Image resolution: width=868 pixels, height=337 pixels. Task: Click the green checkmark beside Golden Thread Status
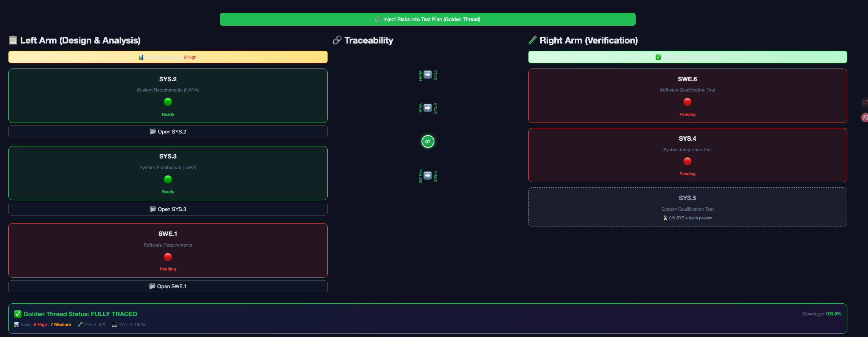(17, 314)
